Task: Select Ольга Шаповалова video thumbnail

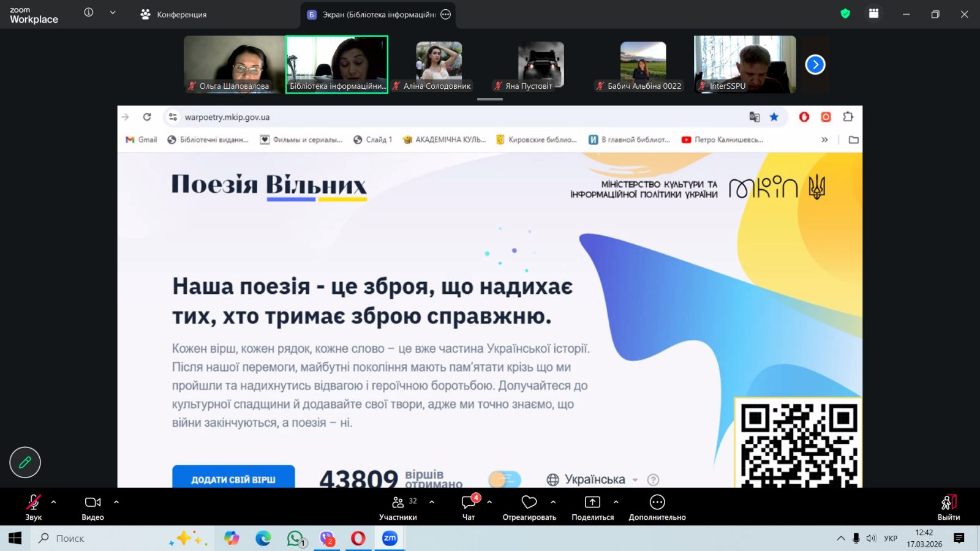Action: [x=234, y=64]
